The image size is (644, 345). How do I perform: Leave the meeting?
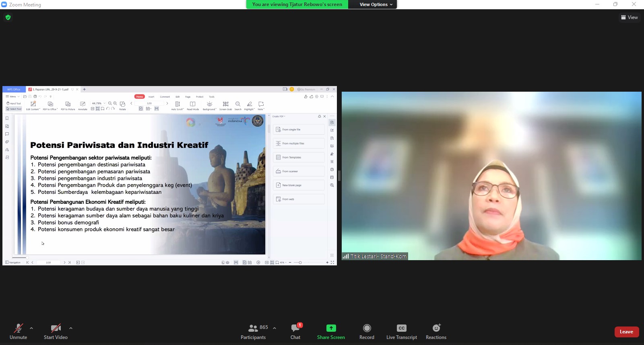pos(626,332)
